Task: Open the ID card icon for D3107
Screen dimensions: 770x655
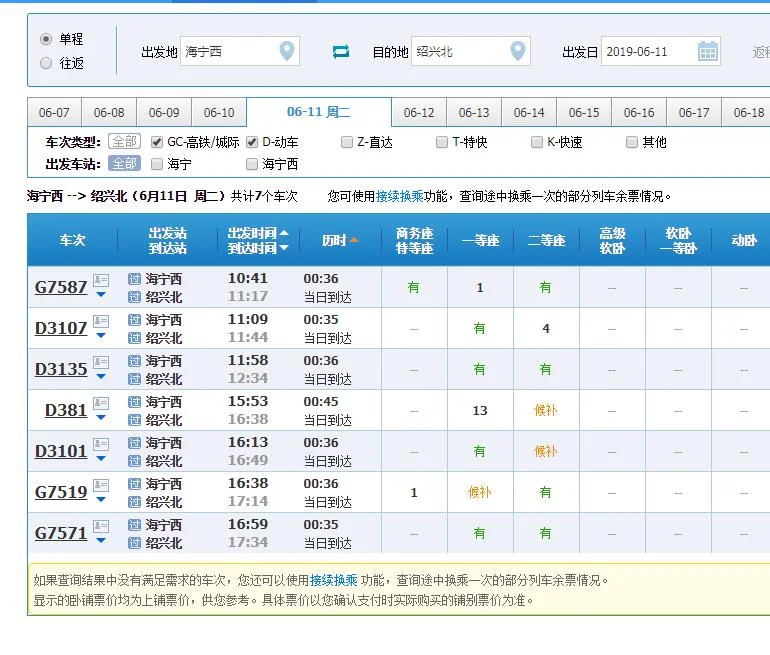Action: pos(101,322)
